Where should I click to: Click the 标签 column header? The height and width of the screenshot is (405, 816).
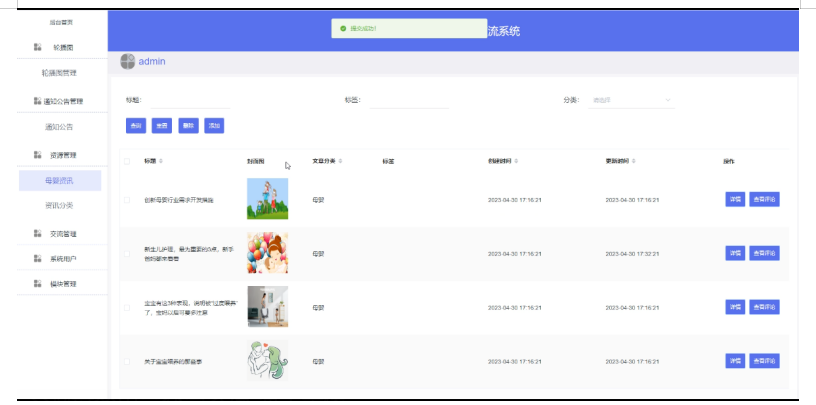(388, 161)
